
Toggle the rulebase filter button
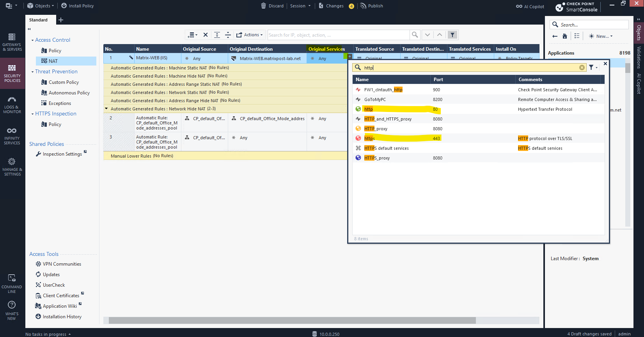tap(452, 35)
